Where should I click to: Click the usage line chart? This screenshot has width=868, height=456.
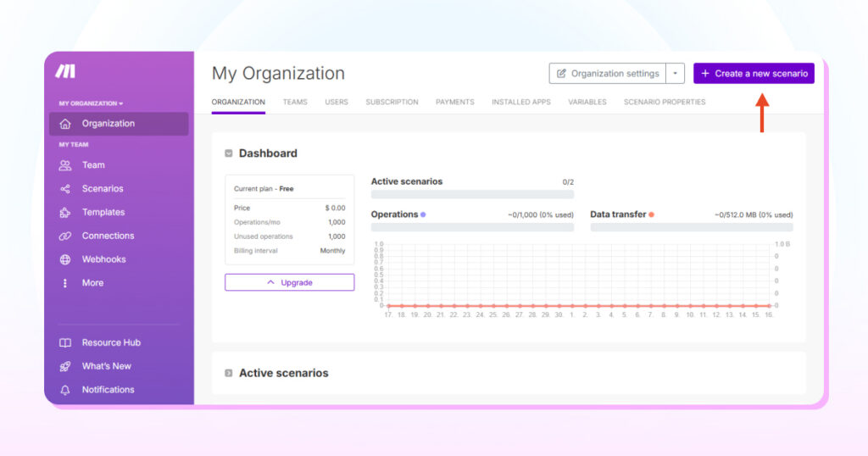point(581,280)
